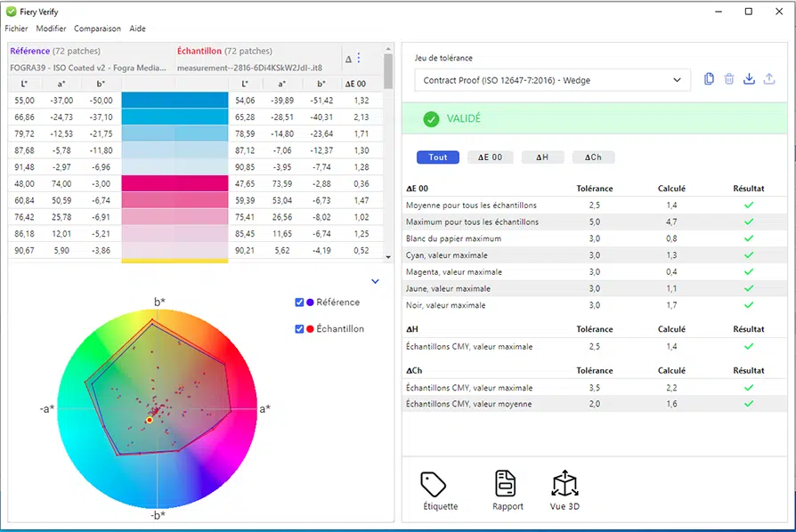Open the Aide menu
796x532 pixels.
coord(137,28)
